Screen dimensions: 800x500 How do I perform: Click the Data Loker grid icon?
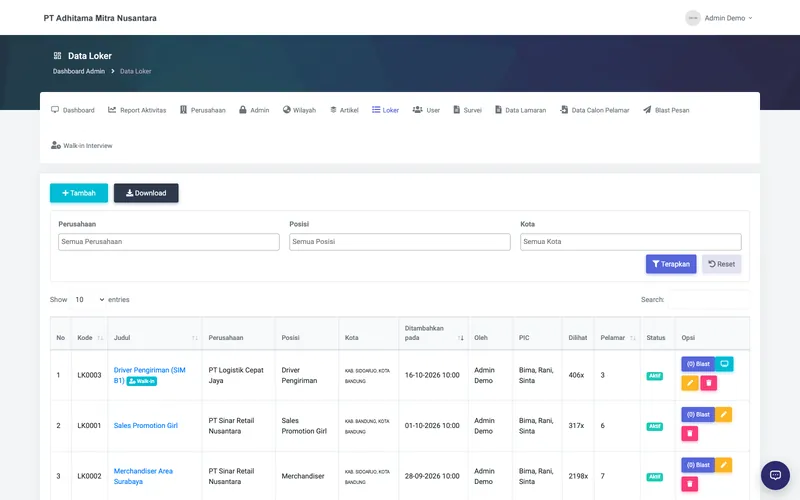(x=58, y=56)
